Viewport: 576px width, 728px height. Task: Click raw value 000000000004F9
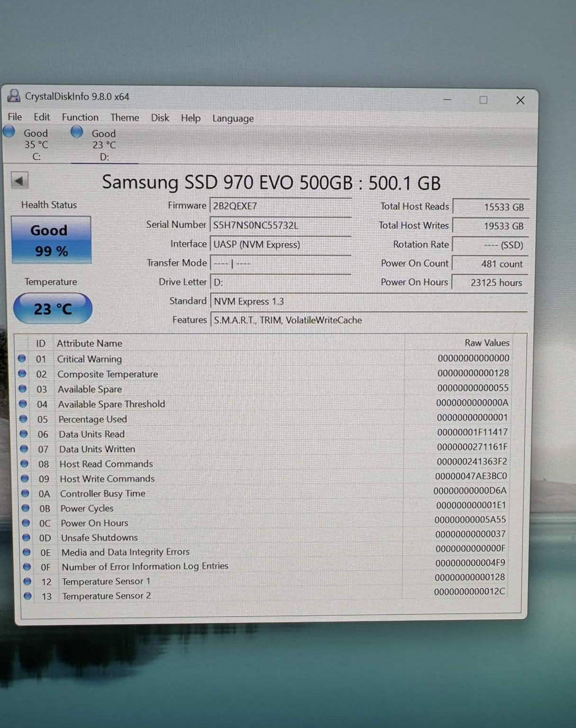470,563
